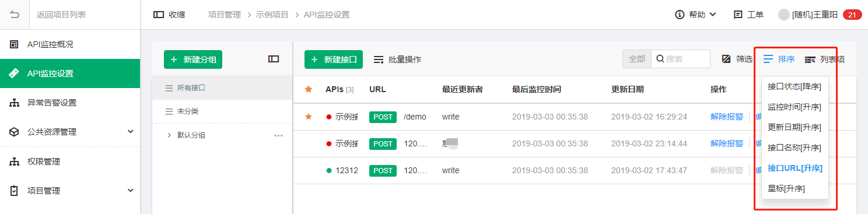This screenshot has height=214, width=868.
Task: Expand the 默认分组 tree node
Action: click(x=169, y=135)
